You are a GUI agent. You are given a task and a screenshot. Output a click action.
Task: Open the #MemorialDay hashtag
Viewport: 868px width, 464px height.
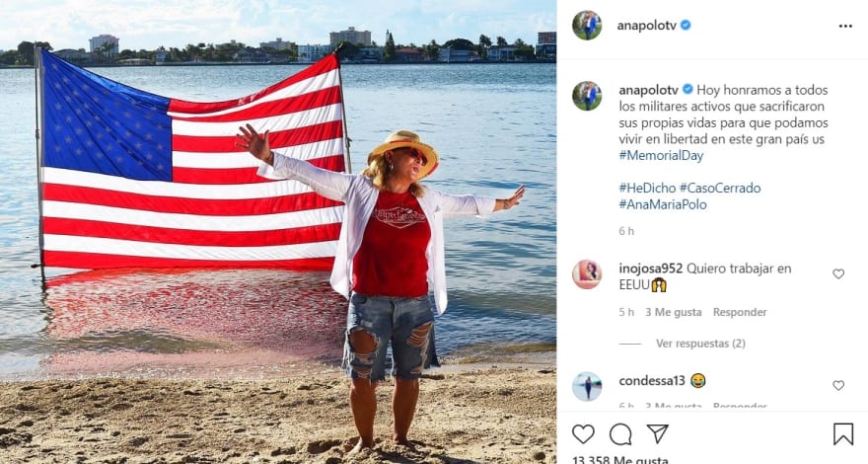coord(661,155)
